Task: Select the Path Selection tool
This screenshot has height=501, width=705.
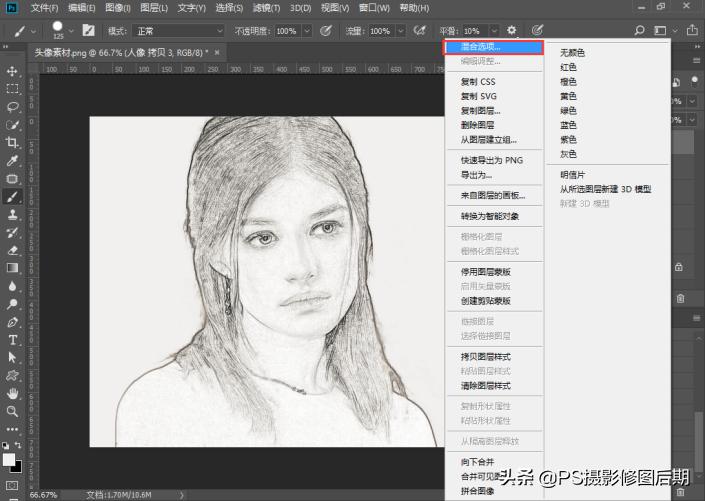Action: click(12, 358)
